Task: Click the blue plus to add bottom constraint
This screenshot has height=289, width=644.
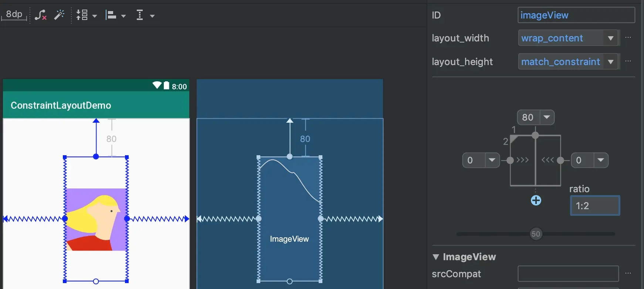Action: coord(536,201)
